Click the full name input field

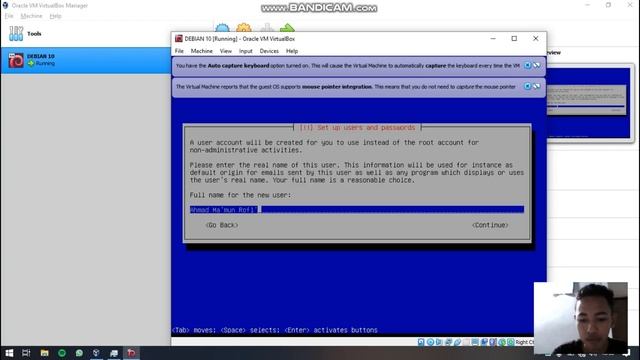pyautogui.click(x=357, y=209)
